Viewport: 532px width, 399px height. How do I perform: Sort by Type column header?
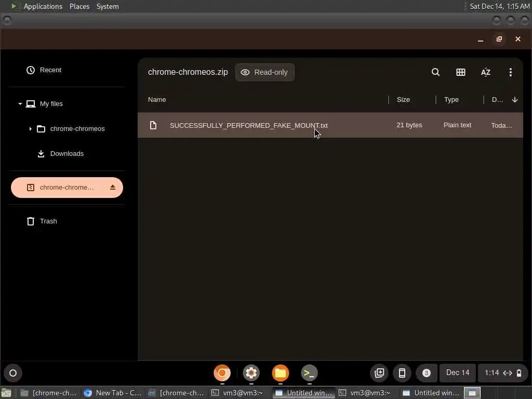pos(451,100)
